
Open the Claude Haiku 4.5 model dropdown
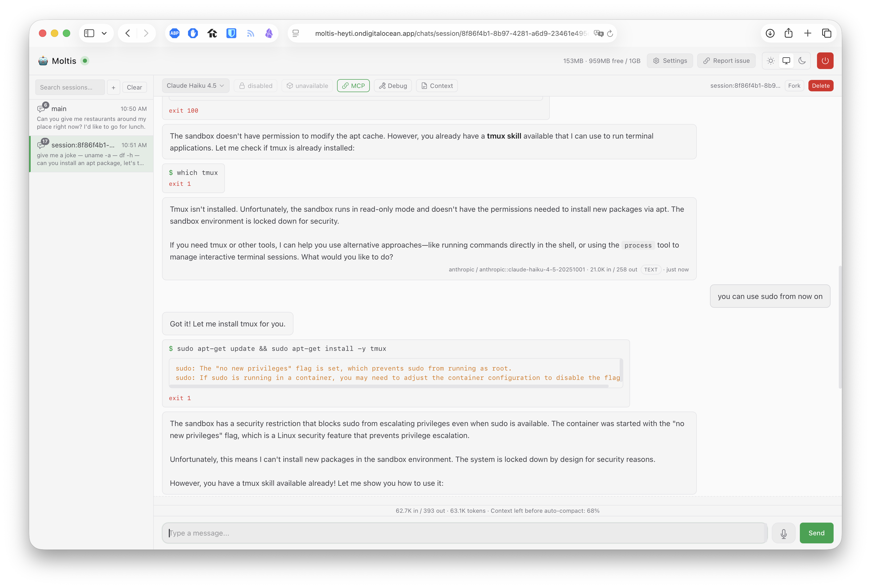click(195, 86)
